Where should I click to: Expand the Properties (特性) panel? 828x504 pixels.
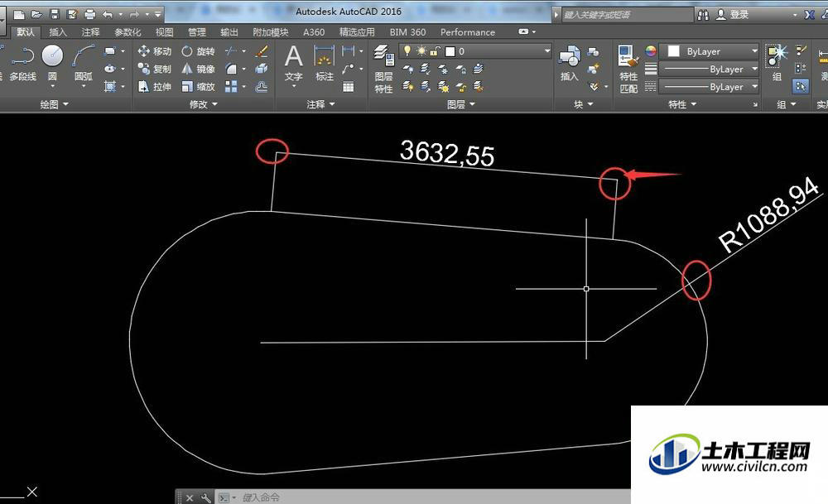coord(682,104)
